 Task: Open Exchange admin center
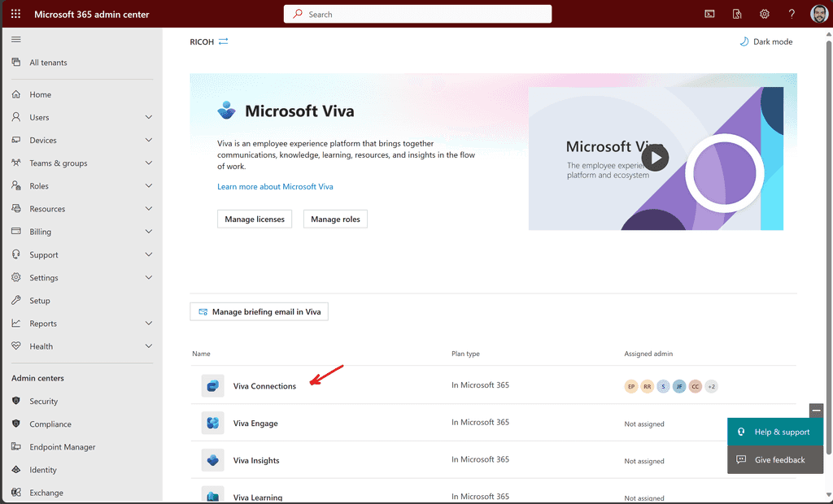46,493
